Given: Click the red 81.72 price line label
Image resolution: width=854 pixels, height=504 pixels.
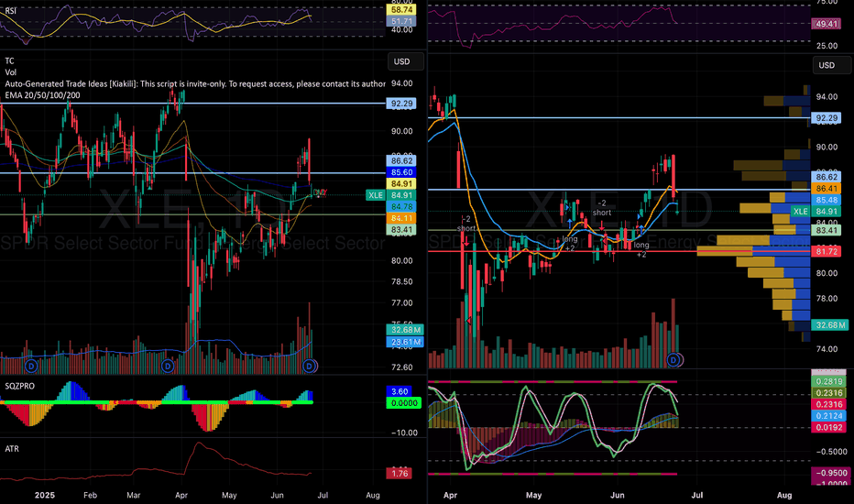Looking at the screenshot, I should [x=827, y=252].
